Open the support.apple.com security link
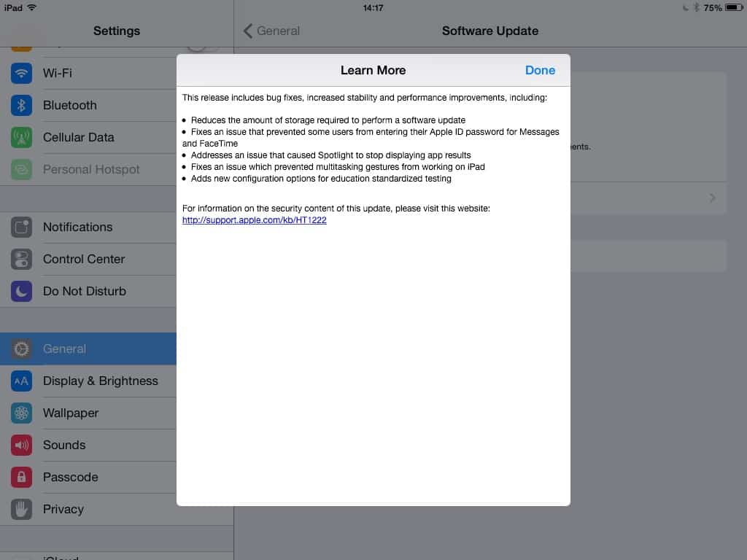The image size is (747, 560). point(254,220)
